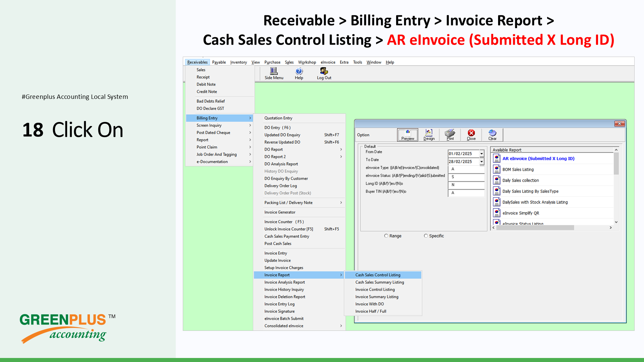
Task: Choose Cash Sales Payment Entry
Action: [300, 236]
